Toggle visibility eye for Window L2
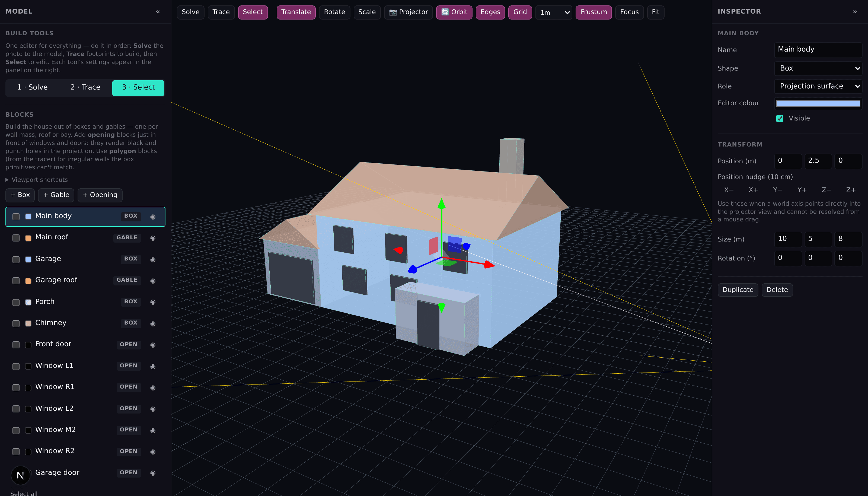 pyautogui.click(x=153, y=409)
